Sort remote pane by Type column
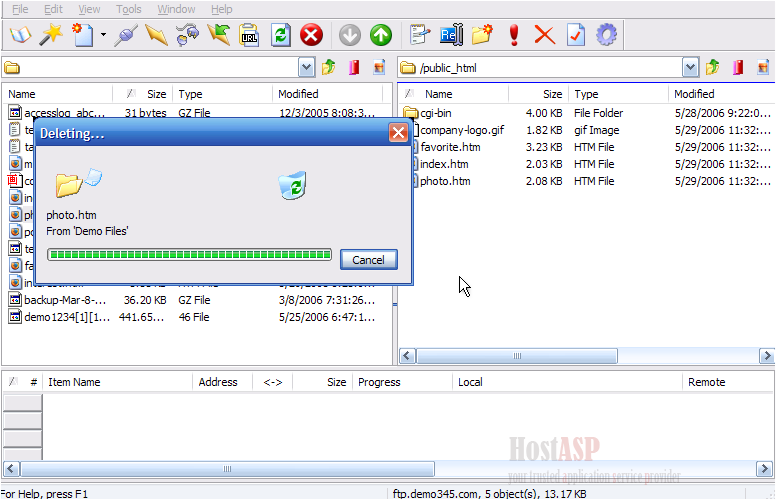776x500 pixels. pos(619,94)
